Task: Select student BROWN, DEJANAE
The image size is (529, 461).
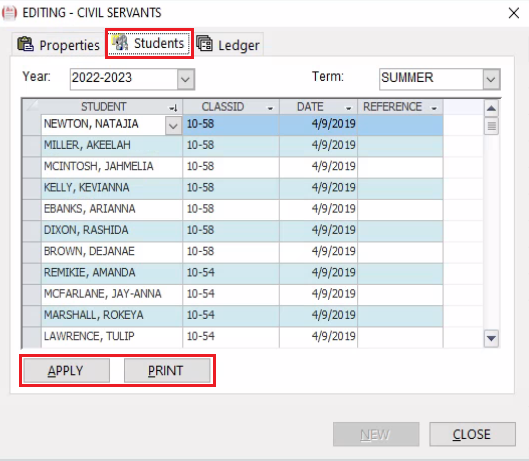Action: click(x=112, y=252)
